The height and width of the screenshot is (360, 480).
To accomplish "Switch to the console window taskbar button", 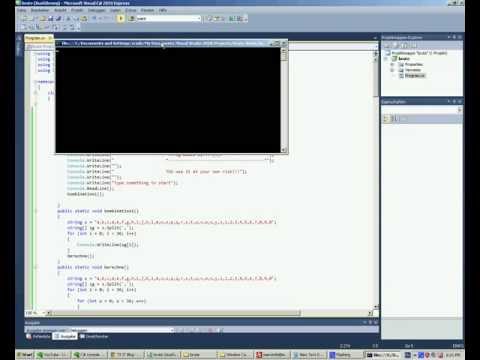I will tap(383, 355).
